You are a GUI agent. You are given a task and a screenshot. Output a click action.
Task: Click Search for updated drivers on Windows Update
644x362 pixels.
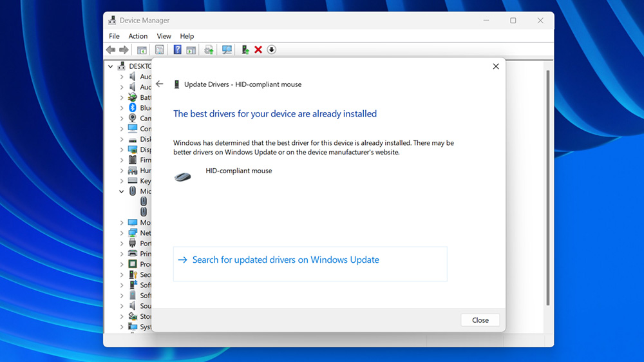coord(310,264)
